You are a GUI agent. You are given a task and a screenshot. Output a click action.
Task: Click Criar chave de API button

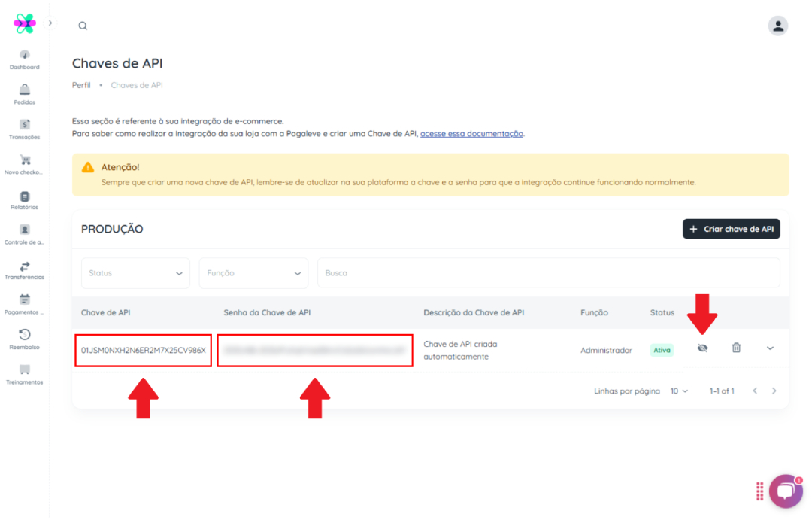pyautogui.click(x=731, y=229)
